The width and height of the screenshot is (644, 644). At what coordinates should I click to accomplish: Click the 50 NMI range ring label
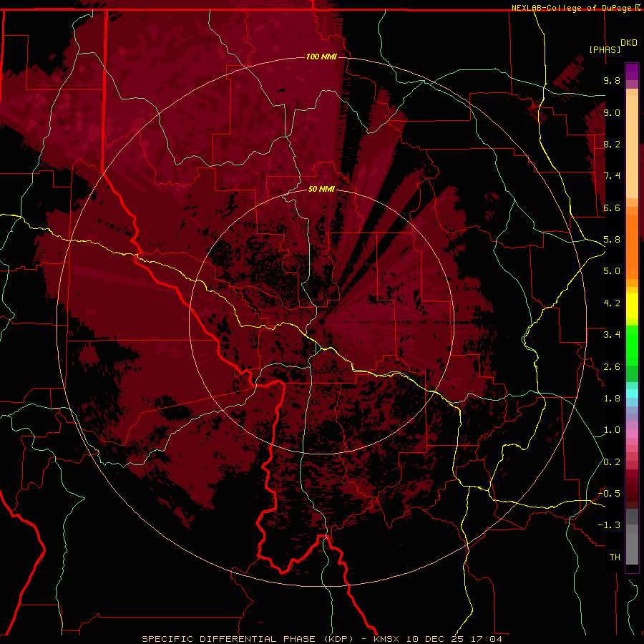click(x=321, y=189)
